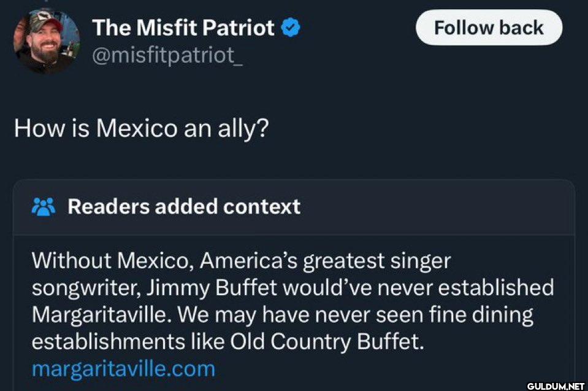Click the @misfitpatriot_ handle
The height and width of the screenshot is (391, 588).
coord(167,56)
